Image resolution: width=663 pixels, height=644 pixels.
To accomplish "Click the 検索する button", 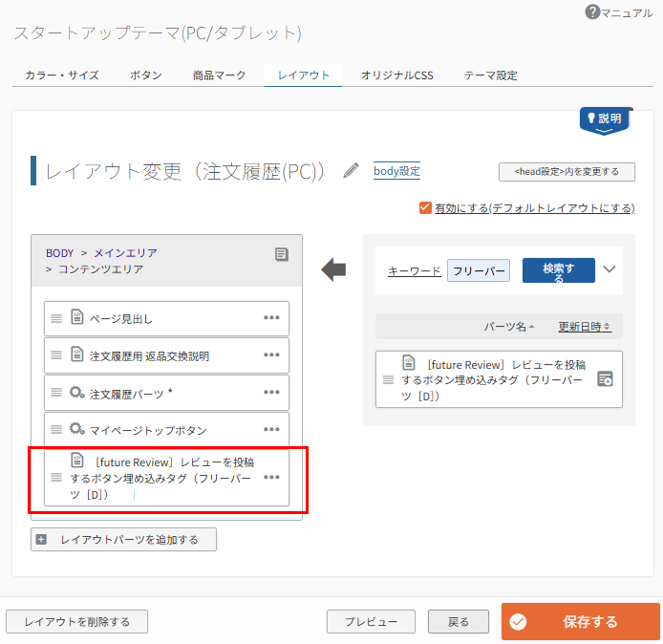I will pos(559,270).
